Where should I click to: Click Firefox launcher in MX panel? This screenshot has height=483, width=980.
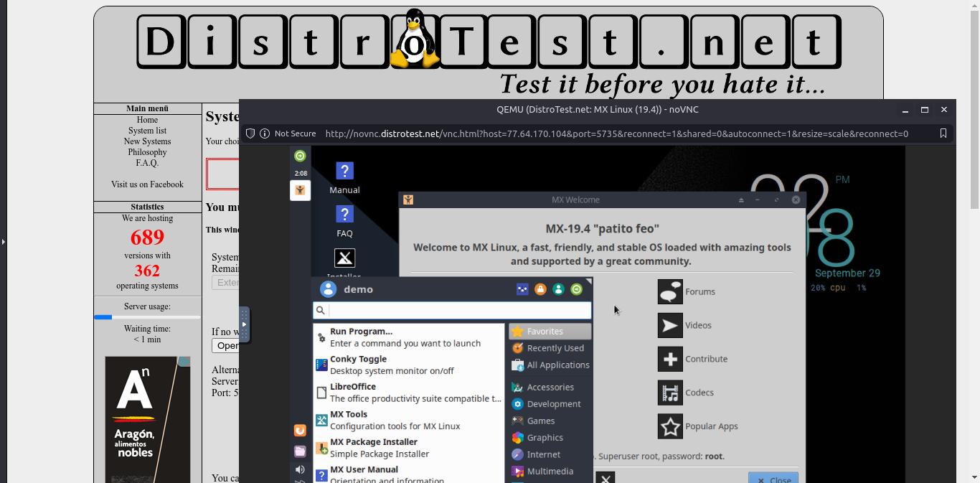(300, 431)
